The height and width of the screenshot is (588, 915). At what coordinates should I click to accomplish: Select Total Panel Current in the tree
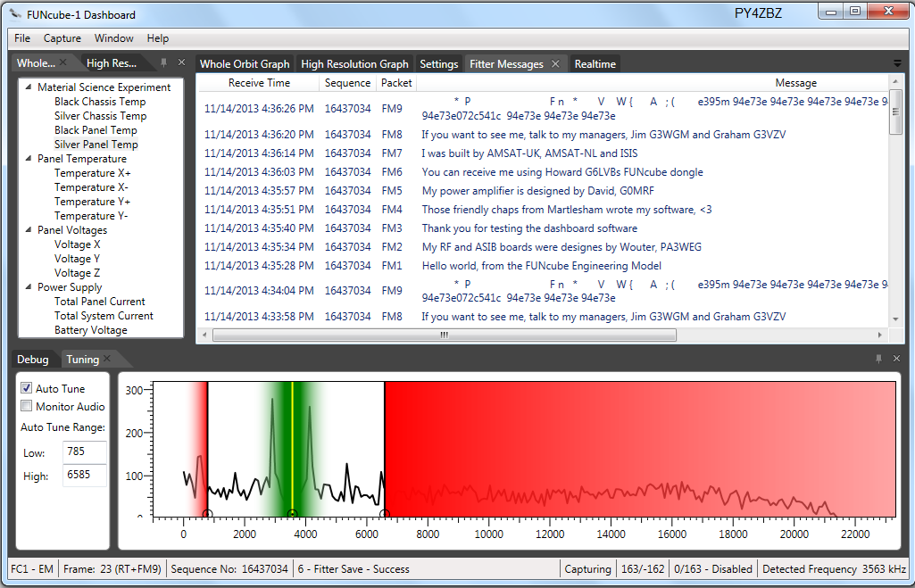(100, 302)
